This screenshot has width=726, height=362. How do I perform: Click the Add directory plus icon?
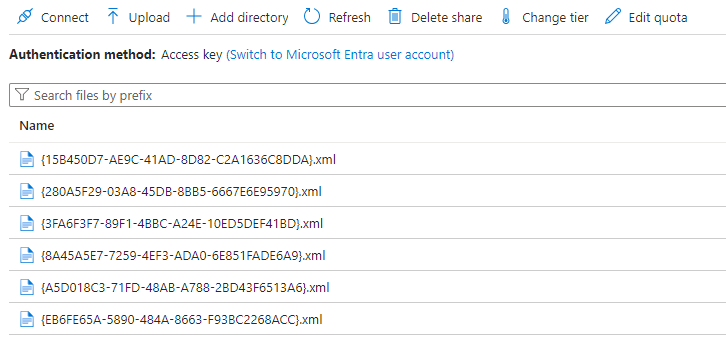tap(194, 17)
